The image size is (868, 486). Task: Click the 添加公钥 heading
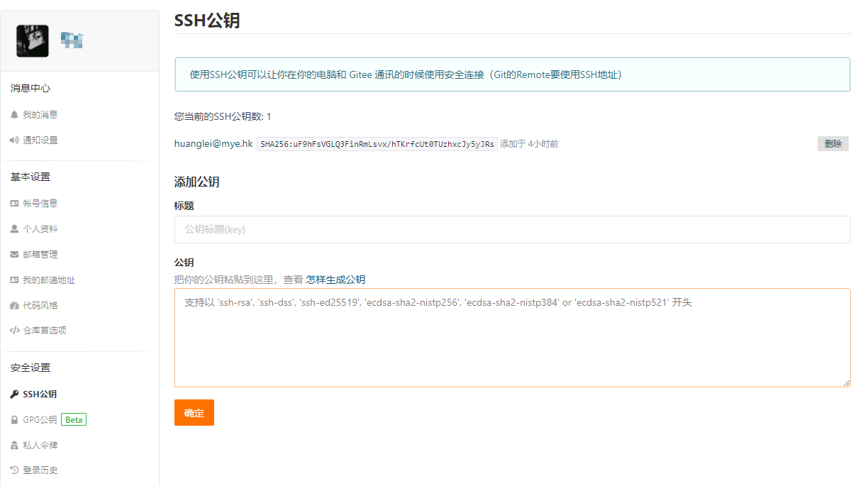(x=197, y=182)
